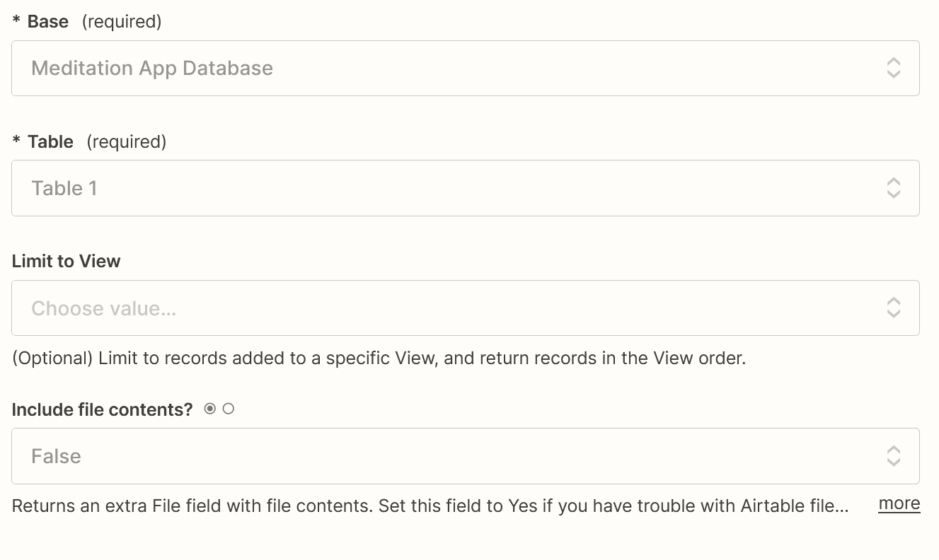The height and width of the screenshot is (560, 939).
Task: Click the up-down chevron icon in Table field
Action: (893, 188)
